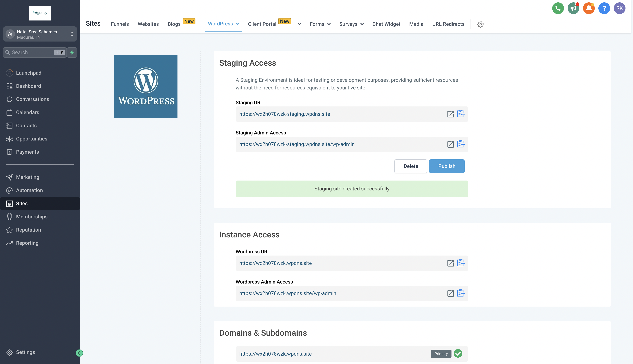Open the primary domain wpdns.site link
Image resolution: width=633 pixels, height=364 pixels.
pyautogui.click(x=275, y=354)
